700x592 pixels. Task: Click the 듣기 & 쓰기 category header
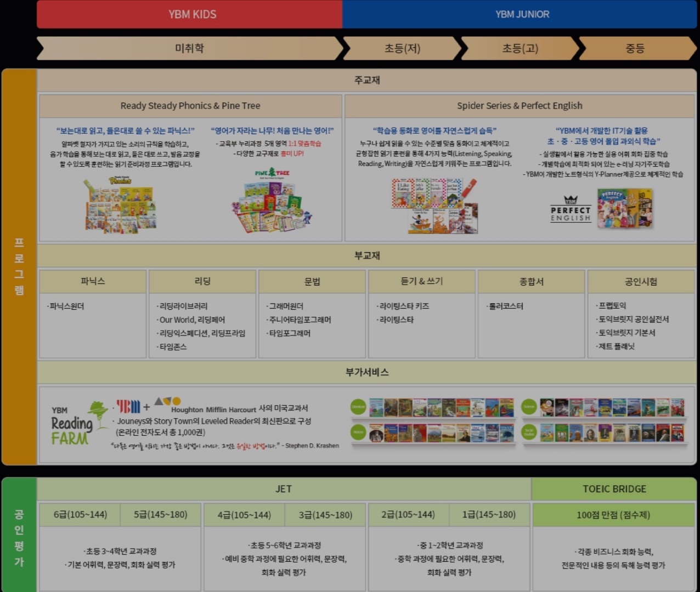(x=422, y=281)
